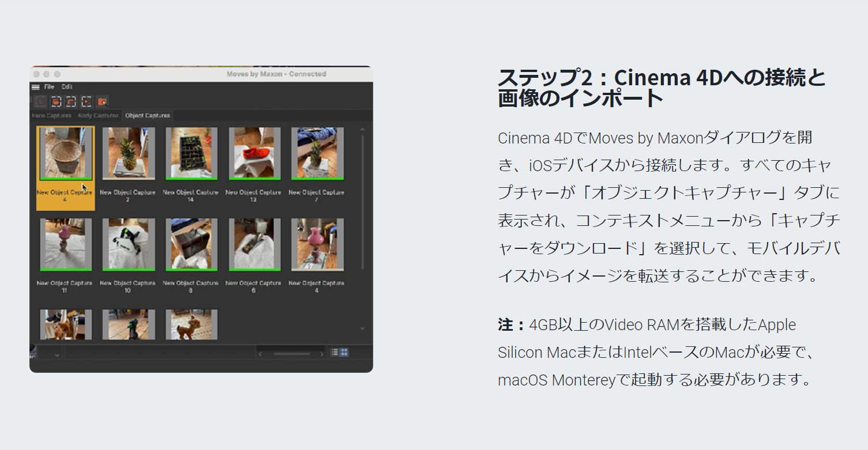Screen dimensions: 868x450
Task: Click the scroll up arrow of captures list
Action: click(362, 130)
